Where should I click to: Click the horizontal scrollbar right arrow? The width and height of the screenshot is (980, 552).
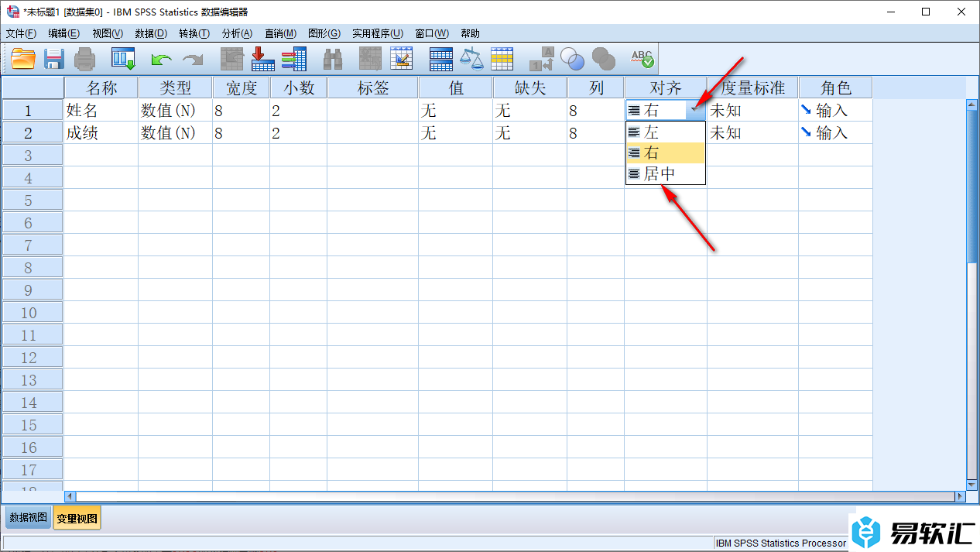(x=961, y=496)
